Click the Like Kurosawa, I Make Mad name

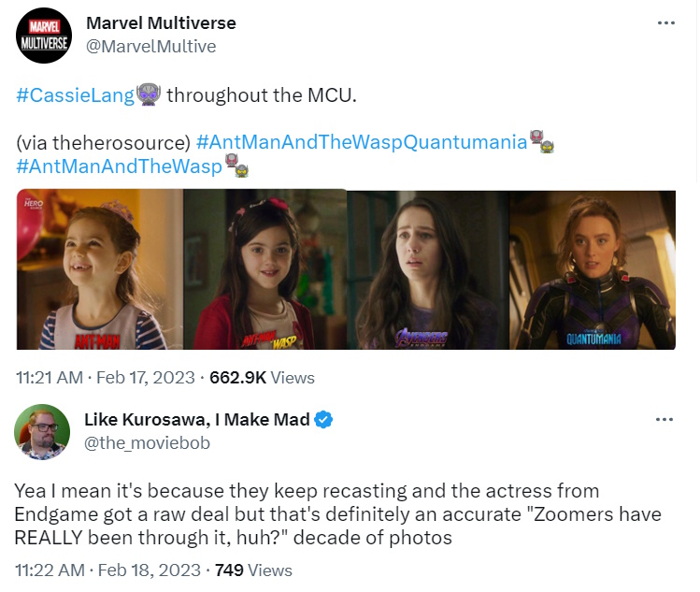tap(196, 420)
